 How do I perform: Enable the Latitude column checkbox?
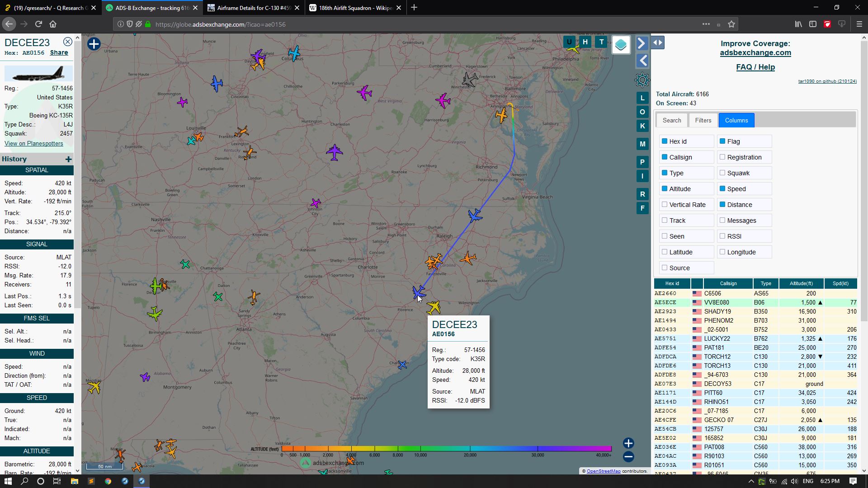(x=665, y=252)
